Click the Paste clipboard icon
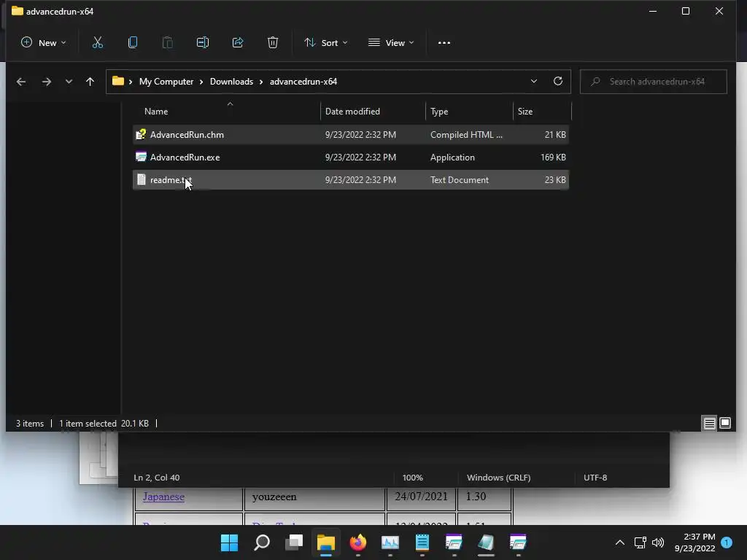Screen dimensions: 747x560 tap(167, 43)
